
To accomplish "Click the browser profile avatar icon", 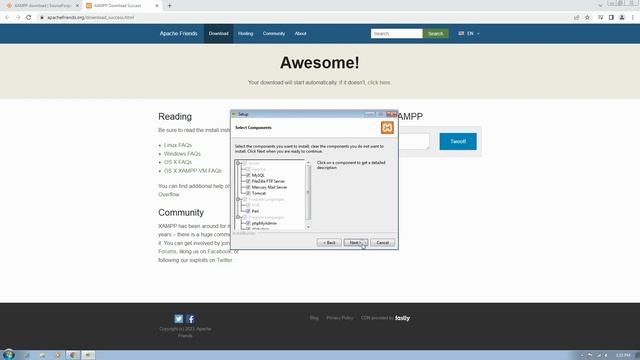I will coord(622,18).
